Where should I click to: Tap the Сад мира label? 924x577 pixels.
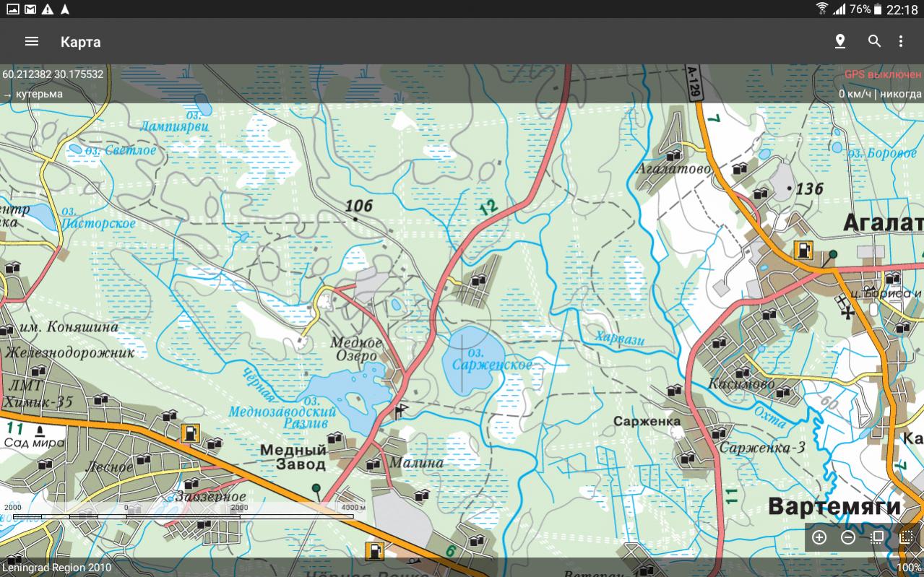click(x=35, y=443)
